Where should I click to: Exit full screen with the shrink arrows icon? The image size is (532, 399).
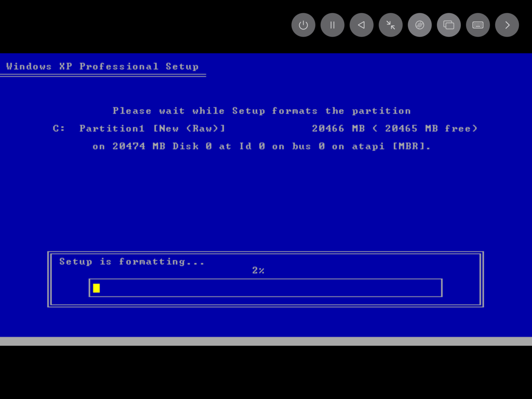(x=391, y=25)
